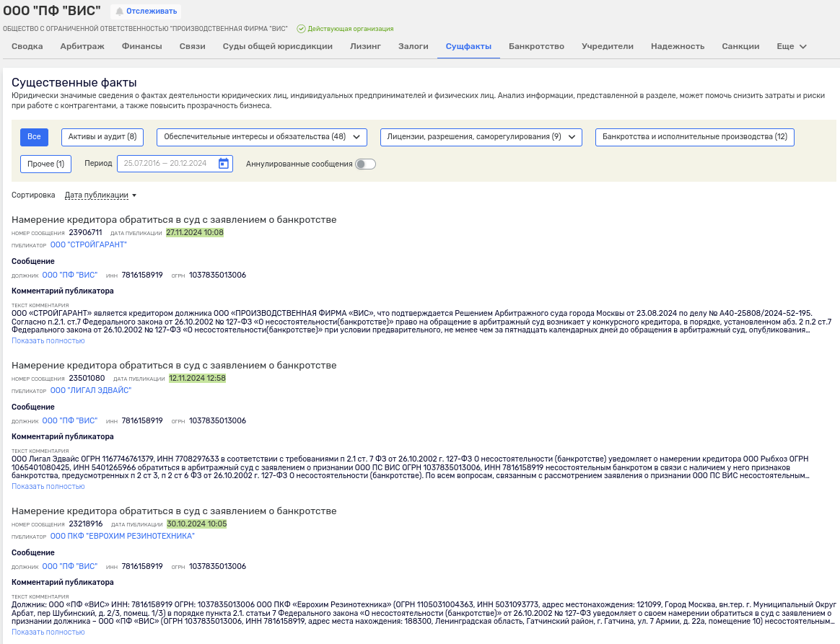Screen dimensions: 840x644
Task: Click publication date 27.11.2024 10:08
Action: pyautogui.click(x=194, y=232)
